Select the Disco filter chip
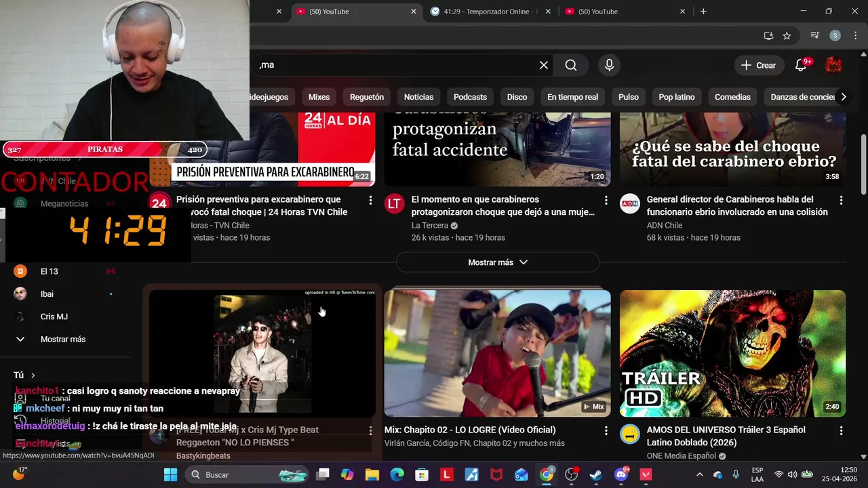 pos(517,97)
